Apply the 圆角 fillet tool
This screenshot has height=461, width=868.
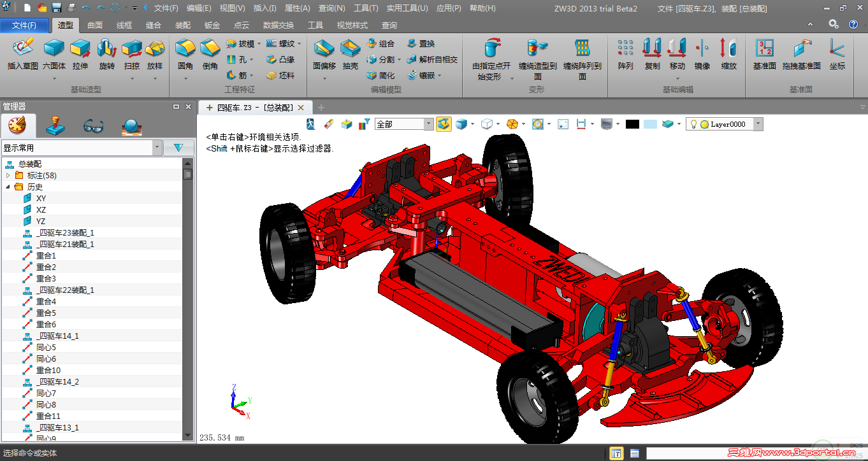(185, 54)
